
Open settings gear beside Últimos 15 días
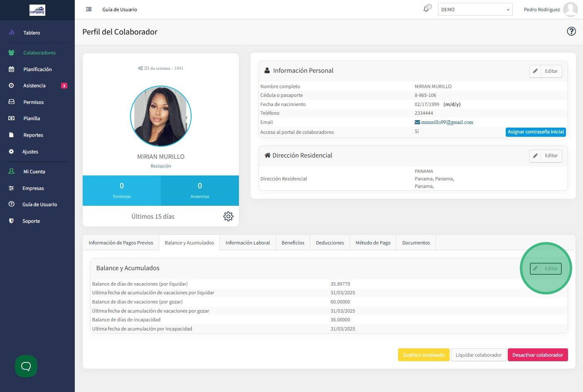click(228, 216)
